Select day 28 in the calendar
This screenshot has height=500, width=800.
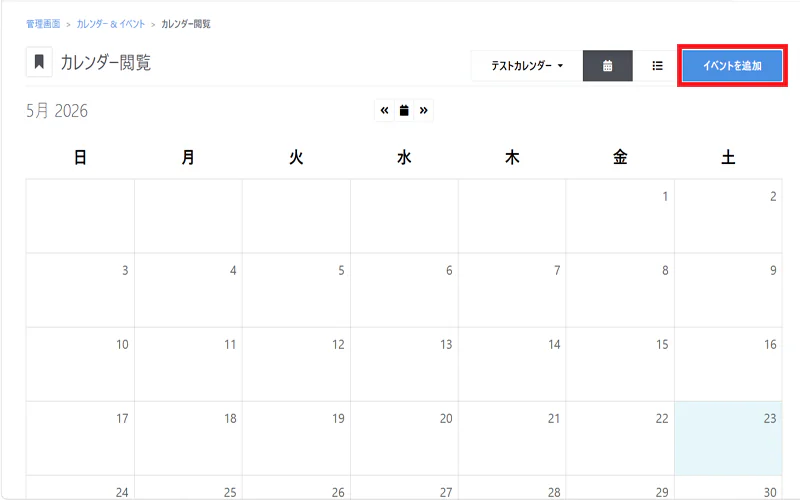coord(512,488)
